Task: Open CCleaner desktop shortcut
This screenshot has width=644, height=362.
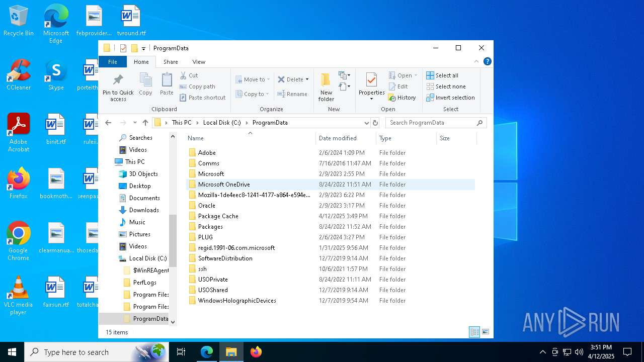Action: point(19,75)
